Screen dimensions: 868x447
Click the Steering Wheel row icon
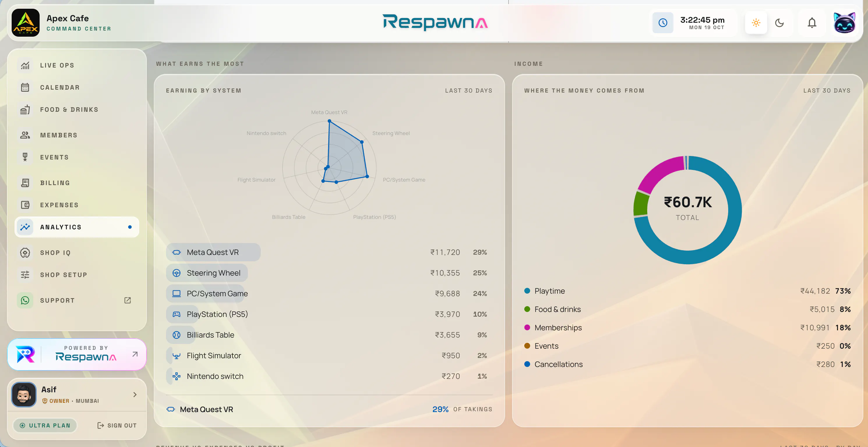pyautogui.click(x=177, y=273)
